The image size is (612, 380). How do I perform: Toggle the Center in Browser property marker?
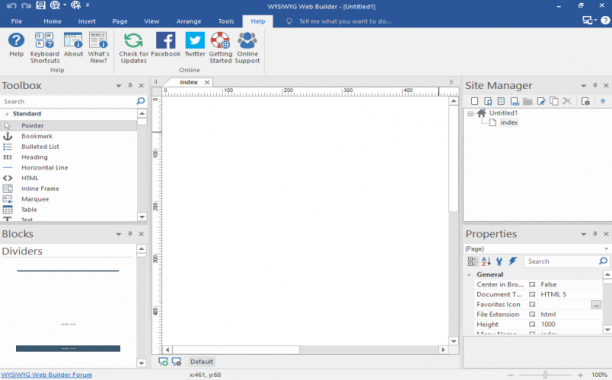(x=532, y=284)
